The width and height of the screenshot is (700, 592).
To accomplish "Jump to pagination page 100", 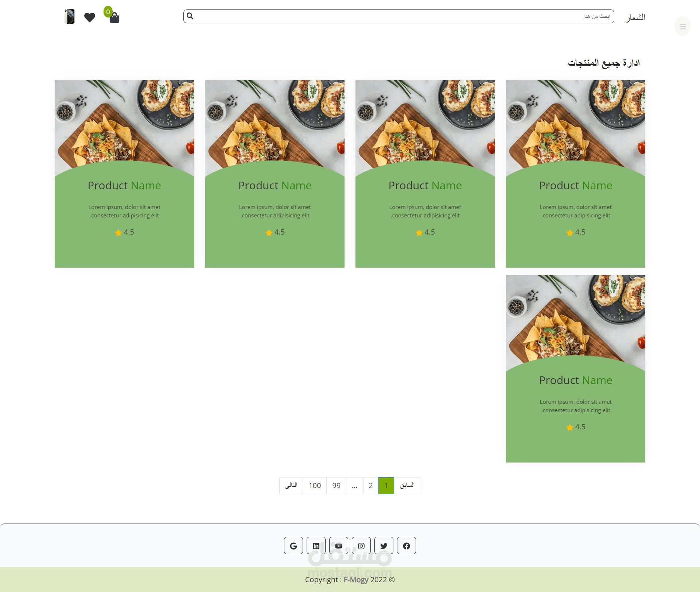I will 314,485.
